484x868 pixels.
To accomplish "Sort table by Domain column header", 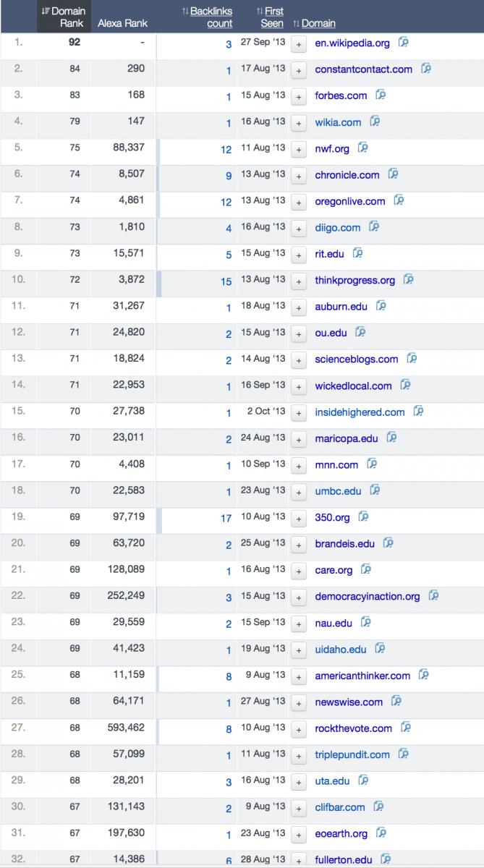I will pyautogui.click(x=315, y=23).
